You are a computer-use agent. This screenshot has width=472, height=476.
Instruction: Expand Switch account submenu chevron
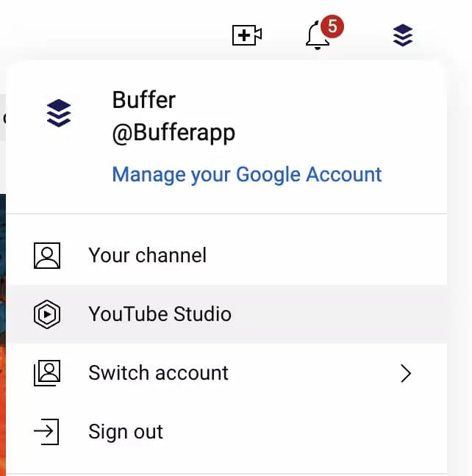click(x=405, y=373)
